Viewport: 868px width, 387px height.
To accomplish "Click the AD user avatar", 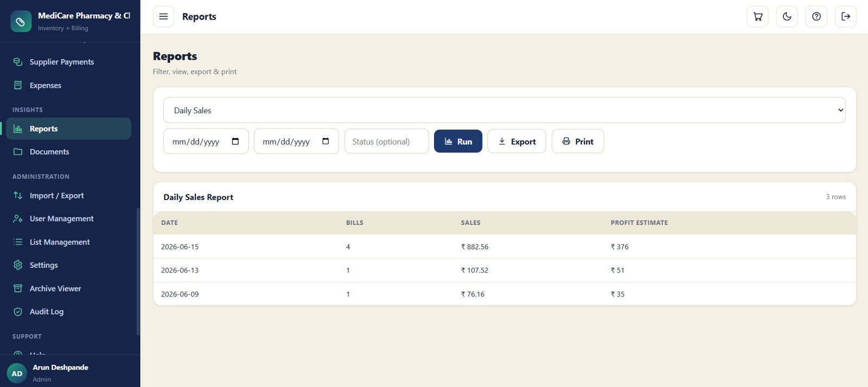I will 17,373.
